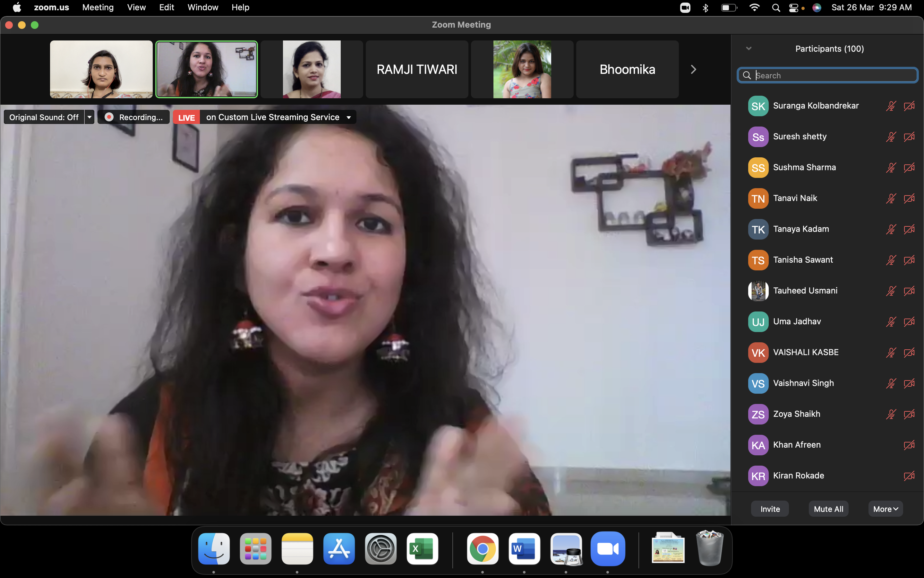Viewport: 924px width, 578px height.
Task: Toggle Original Sound Off button
Action: (44, 117)
